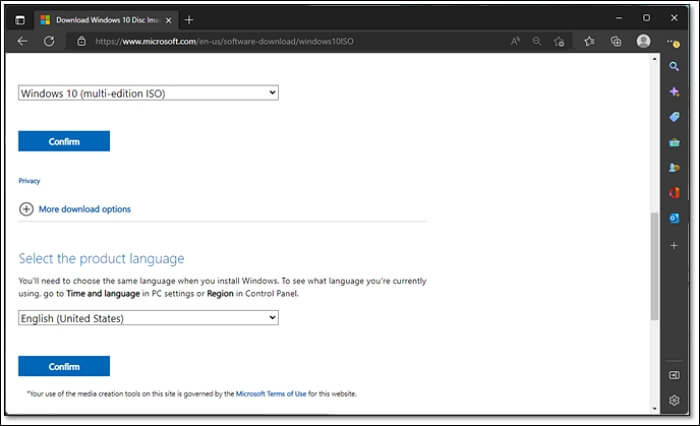
Task: Open sidebar Microsoft 365 icon
Action: (x=674, y=192)
